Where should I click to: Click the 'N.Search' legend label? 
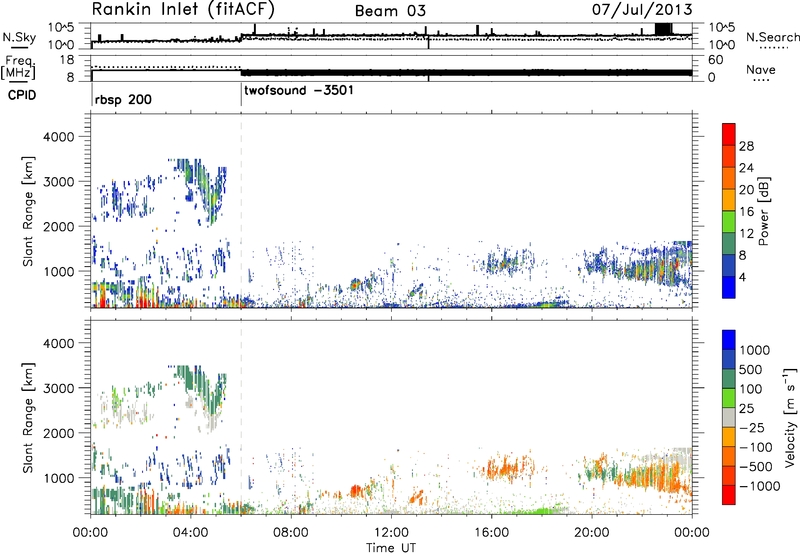772,37
